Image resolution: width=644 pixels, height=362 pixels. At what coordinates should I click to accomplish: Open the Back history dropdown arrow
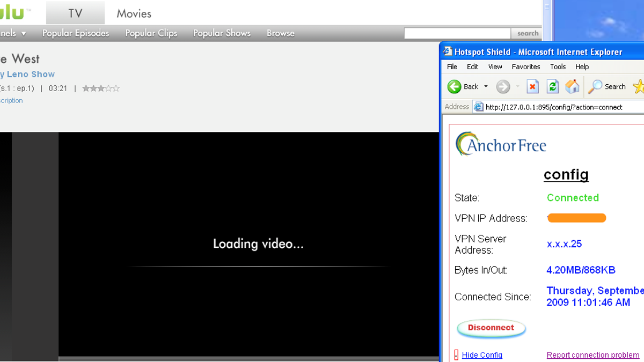[x=486, y=87]
